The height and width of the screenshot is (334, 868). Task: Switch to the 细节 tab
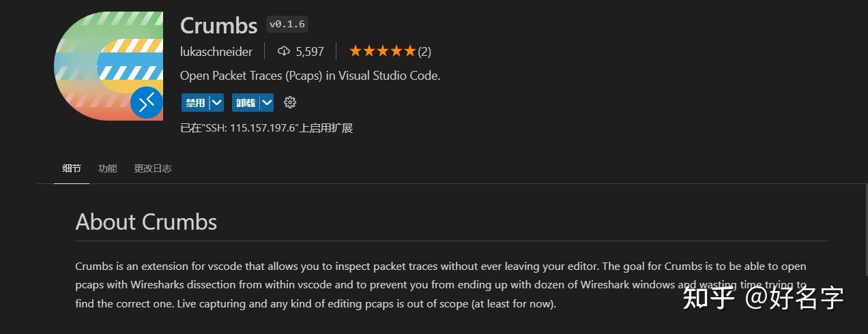coord(72,168)
